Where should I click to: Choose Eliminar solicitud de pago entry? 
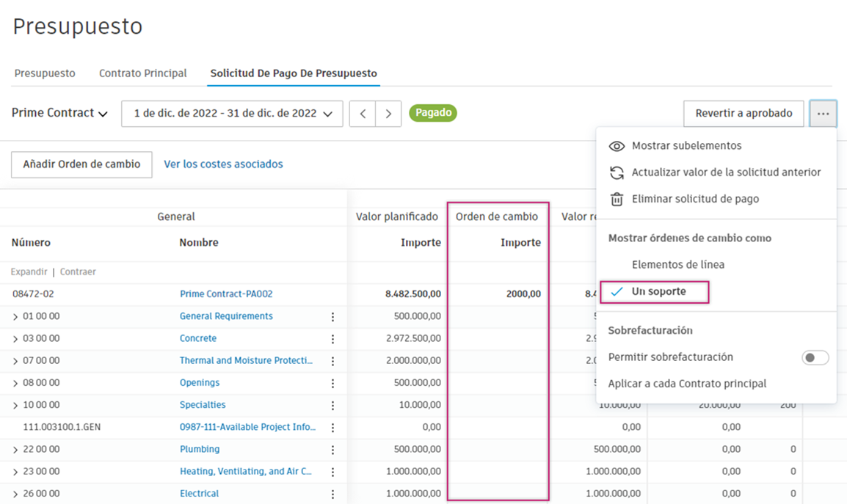point(695,199)
